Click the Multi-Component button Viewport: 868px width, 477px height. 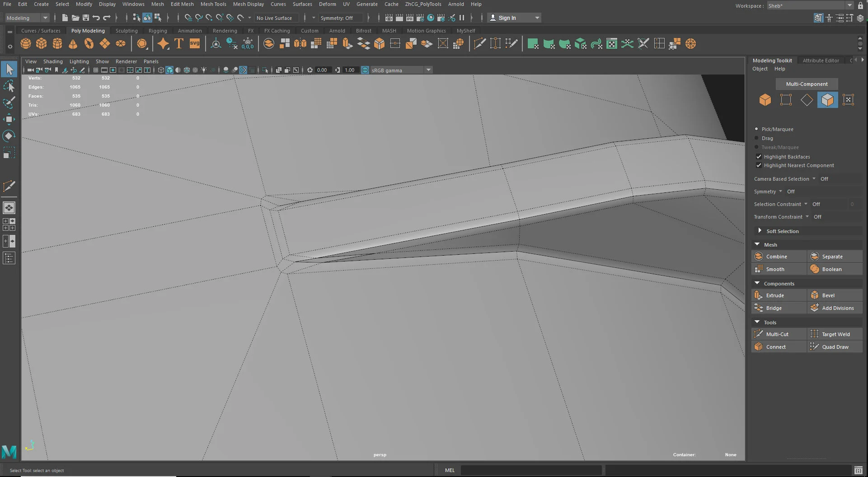(807, 84)
